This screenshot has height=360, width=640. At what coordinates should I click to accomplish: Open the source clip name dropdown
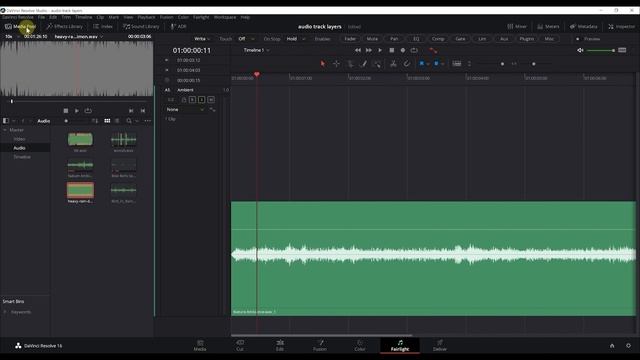point(79,36)
